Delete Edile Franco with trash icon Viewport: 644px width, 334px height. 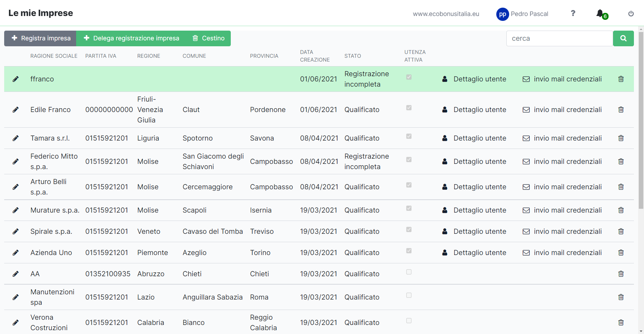click(x=621, y=110)
